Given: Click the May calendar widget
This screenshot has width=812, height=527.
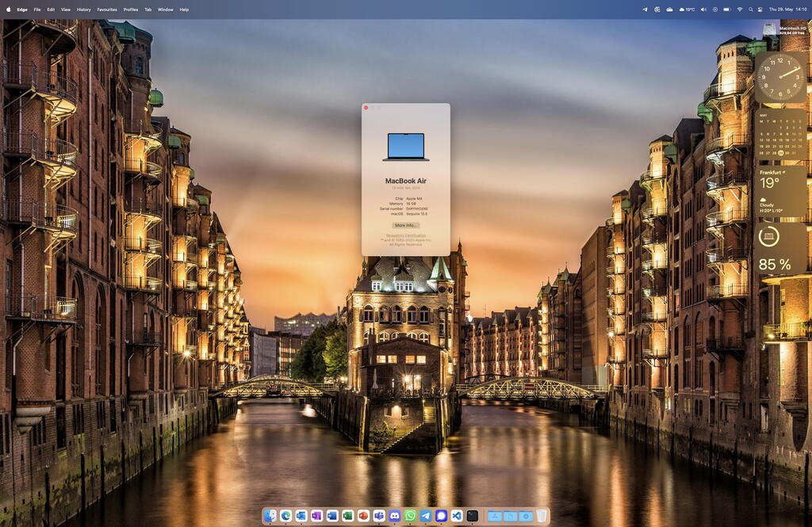Looking at the screenshot, I should [780, 134].
